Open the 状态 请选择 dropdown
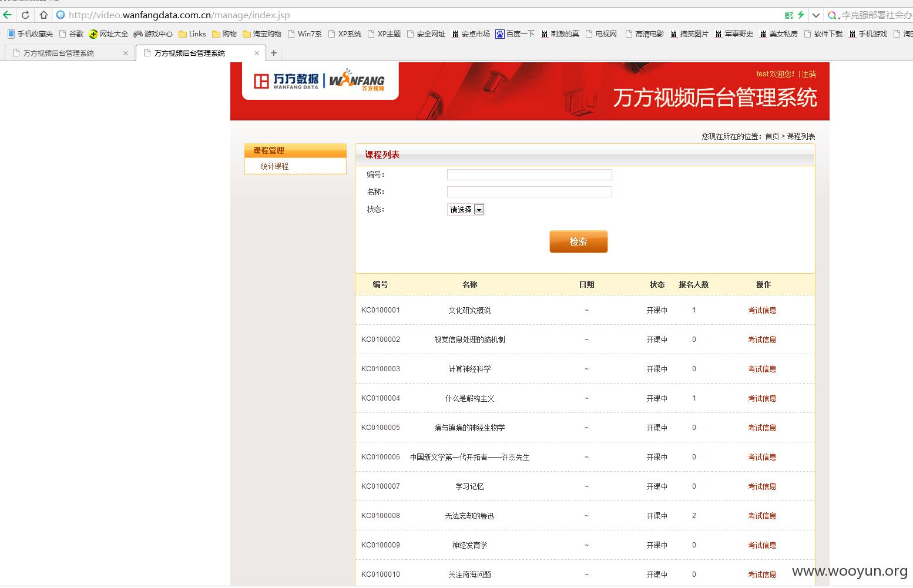Screen dimensions: 913x588 pos(466,210)
